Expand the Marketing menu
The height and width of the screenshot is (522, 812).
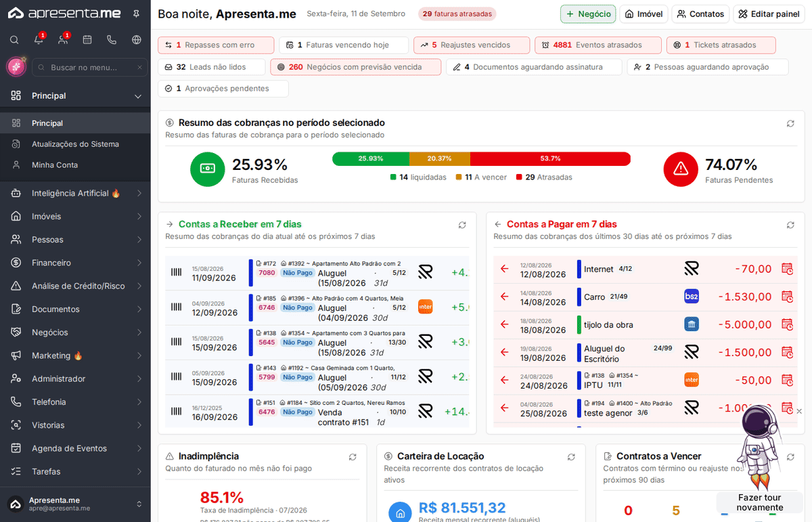coord(75,355)
